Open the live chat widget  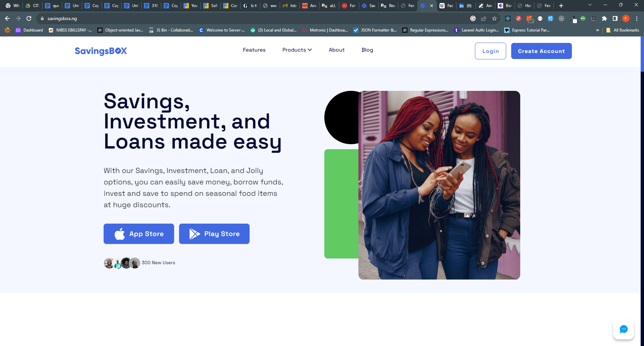624,329
